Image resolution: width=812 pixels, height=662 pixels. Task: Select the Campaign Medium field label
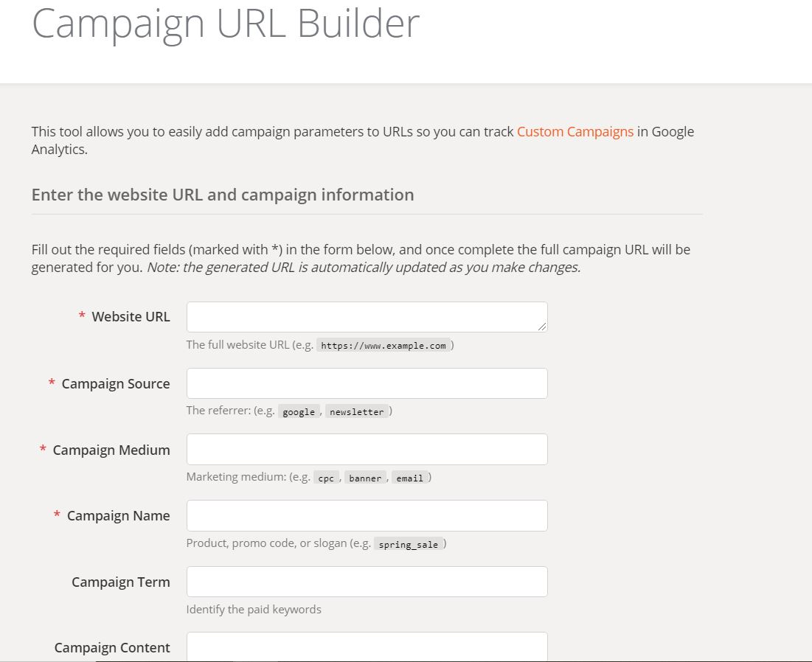[111, 450]
